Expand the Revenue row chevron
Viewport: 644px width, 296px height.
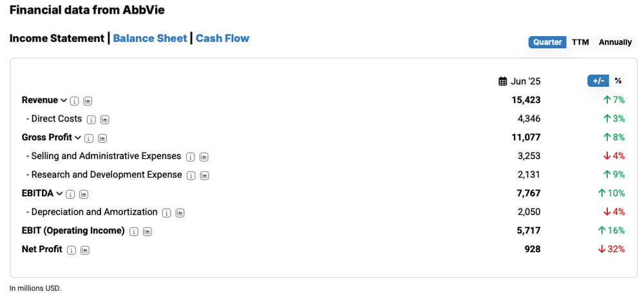point(64,100)
